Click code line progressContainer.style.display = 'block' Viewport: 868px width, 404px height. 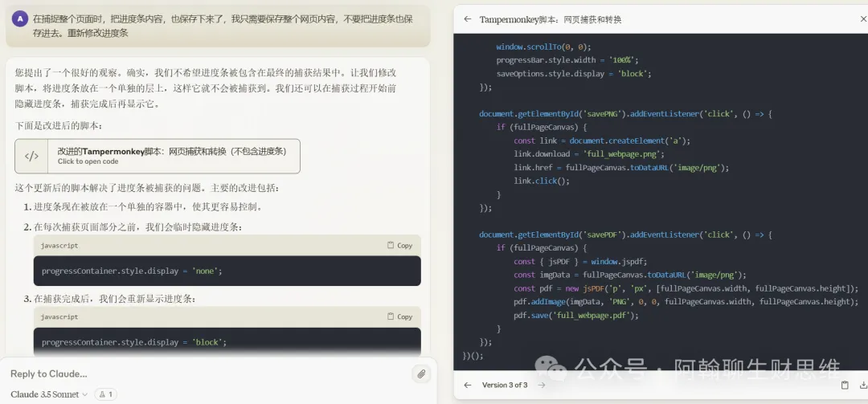click(x=134, y=343)
